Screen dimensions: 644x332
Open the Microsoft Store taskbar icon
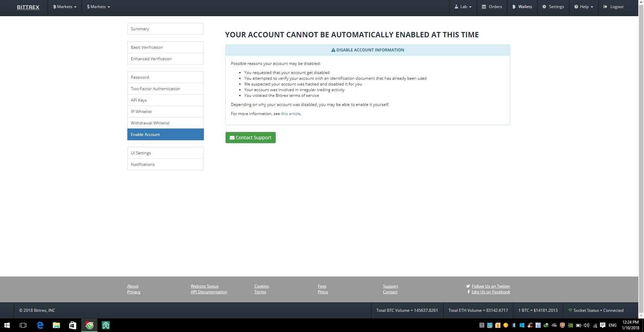[x=73, y=325]
